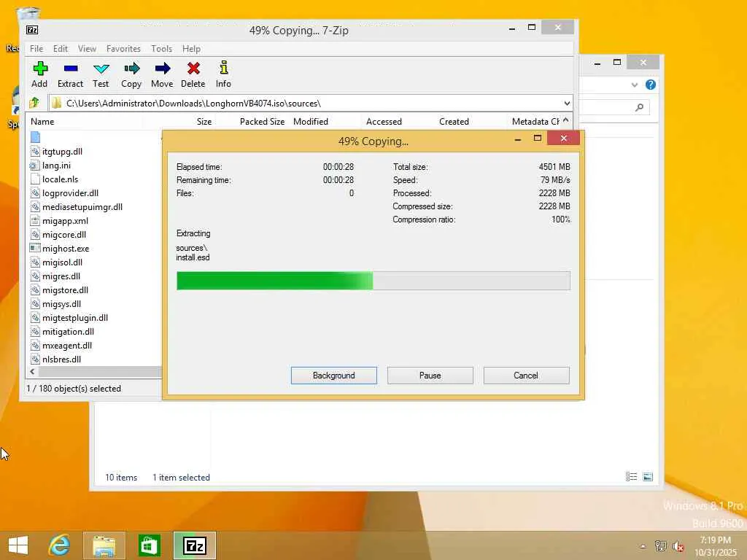The width and height of the screenshot is (747, 560).
Task: Launch Internet Explorer from taskbar
Action: (59, 545)
